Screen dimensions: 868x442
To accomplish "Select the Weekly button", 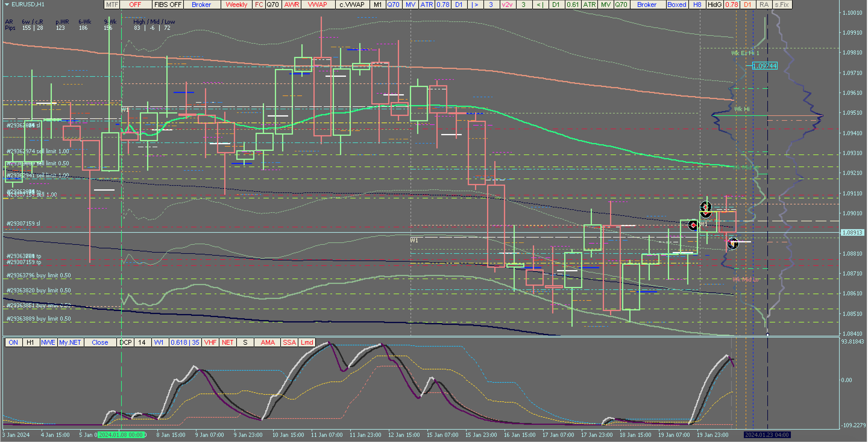I will point(236,5).
